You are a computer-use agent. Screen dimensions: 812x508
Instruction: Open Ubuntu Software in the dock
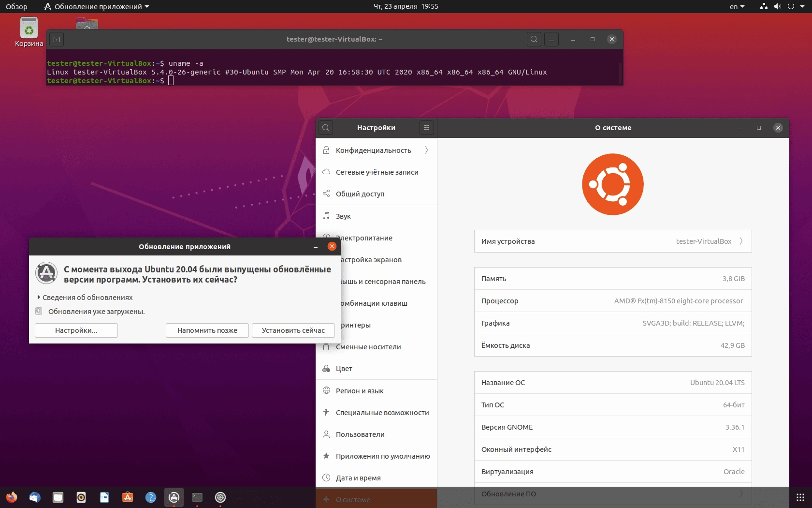click(x=128, y=497)
